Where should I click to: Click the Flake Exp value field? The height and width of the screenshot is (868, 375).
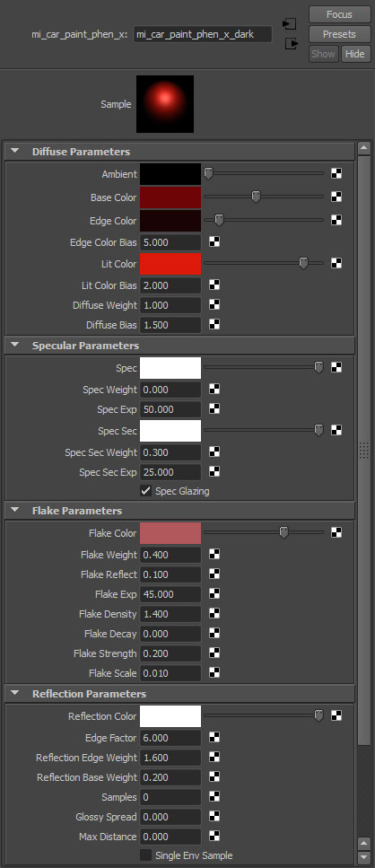[170, 594]
